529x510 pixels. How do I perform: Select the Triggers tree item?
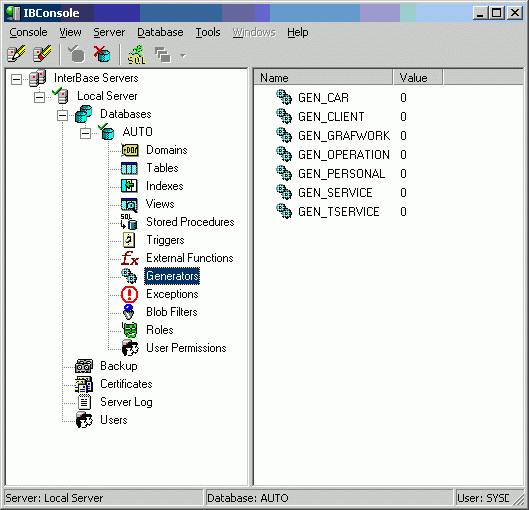click(165, 240)
